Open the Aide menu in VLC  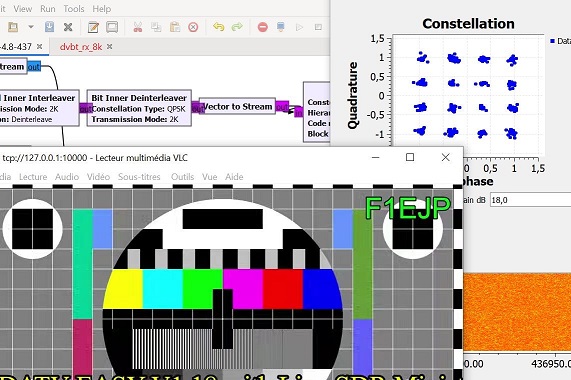234,177
